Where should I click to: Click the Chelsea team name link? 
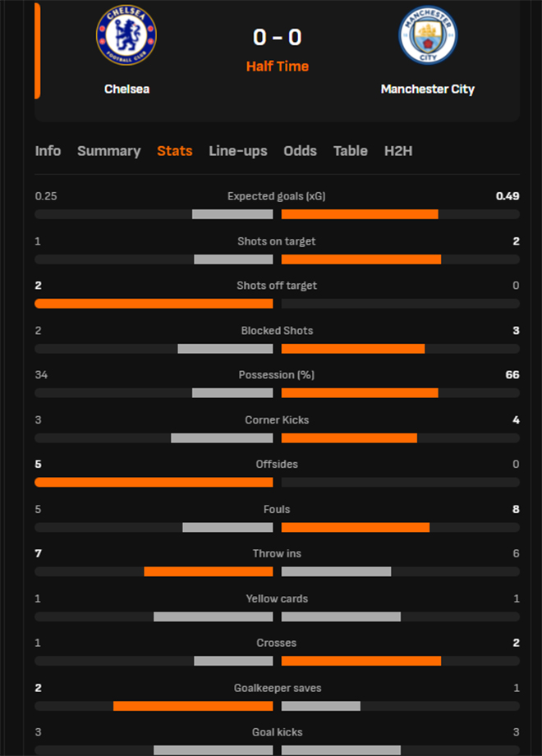(x=126, y=89)
